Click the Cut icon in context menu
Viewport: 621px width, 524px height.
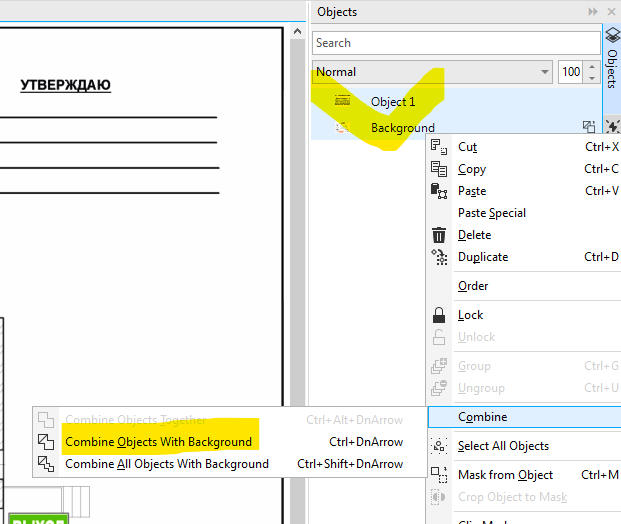point(439,147)
